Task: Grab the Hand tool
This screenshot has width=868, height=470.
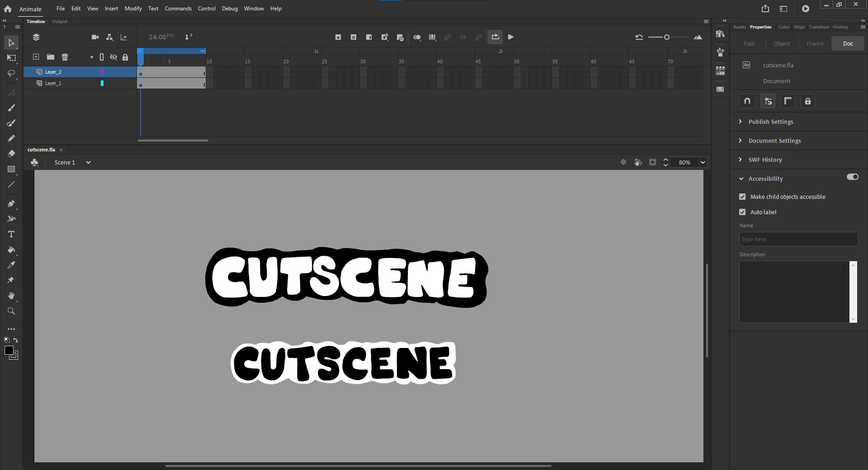Action: (x=11, y=296)
